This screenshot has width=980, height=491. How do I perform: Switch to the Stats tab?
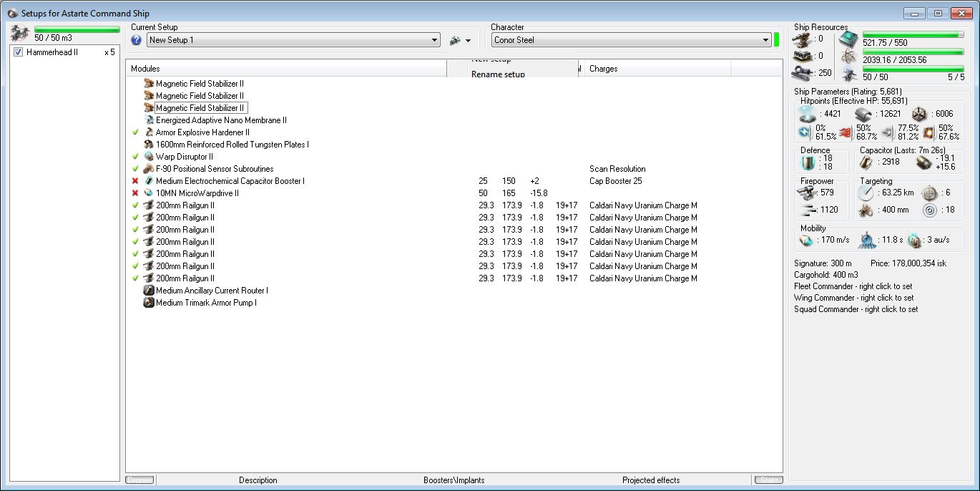(x=768, y=480)
